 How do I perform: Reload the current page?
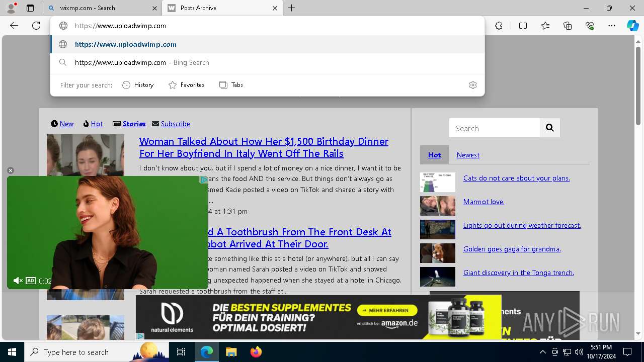(36, 26)
